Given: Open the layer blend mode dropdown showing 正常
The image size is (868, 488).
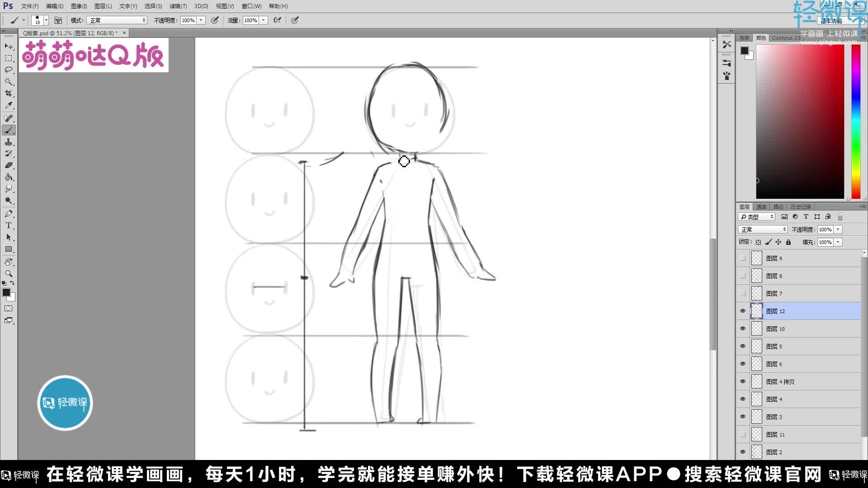Looking at the screenshot, I should (763, 229).
